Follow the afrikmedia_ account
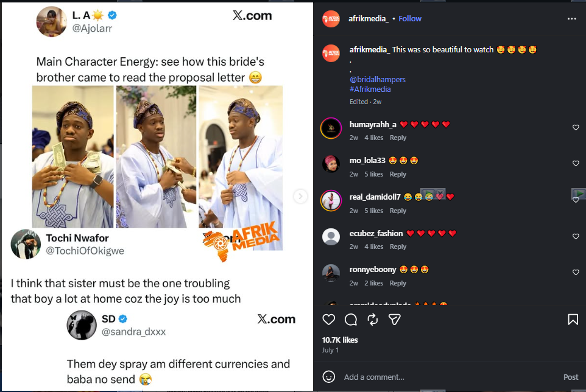Image resolution: width=586 pixels, height=392 pixels. pos(409,19)
